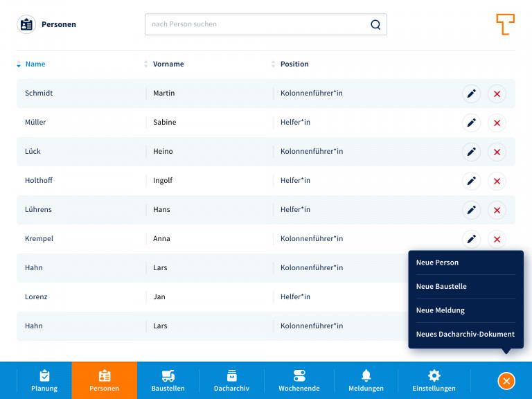
Task: Click the orange T logo
Action: pyautogui.click(x=505, y=24)
